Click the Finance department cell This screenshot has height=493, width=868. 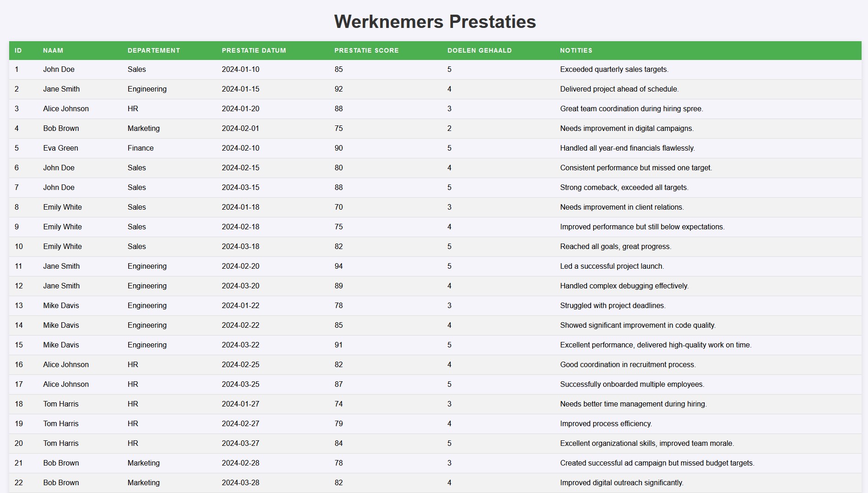click(x=140, y=148)
